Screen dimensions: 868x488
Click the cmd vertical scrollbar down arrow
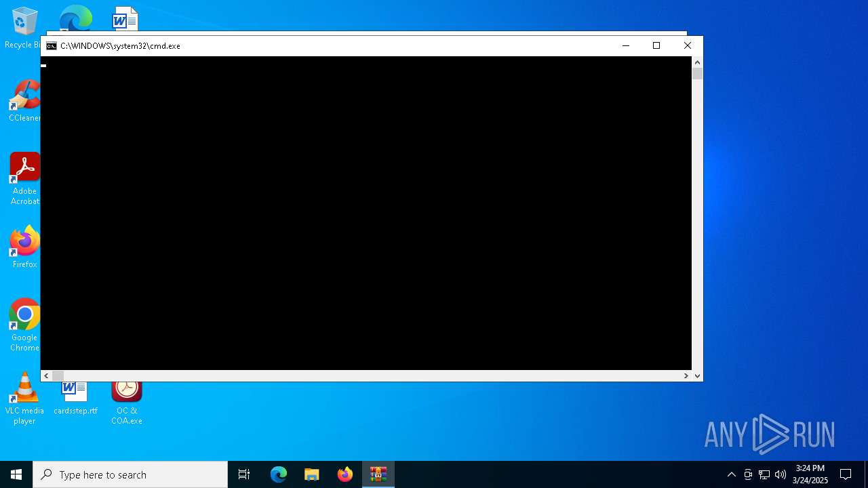[697, 375]
